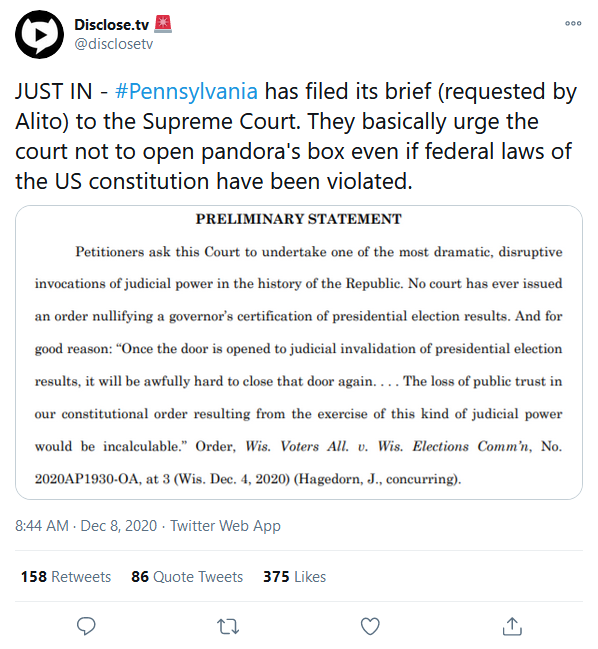The height and width of the screenshot is (649, 598).
Task: Click the Twitter Web App source link
Action: click(x=226, y=526)
